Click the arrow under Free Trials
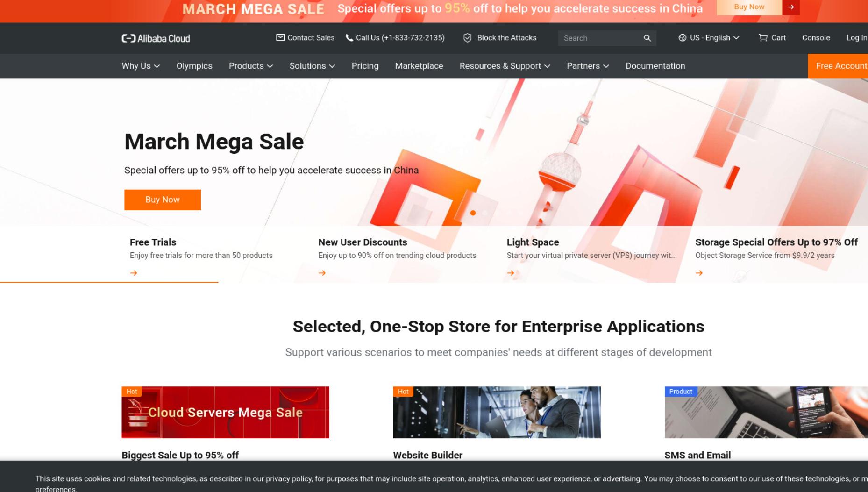This screenshot has width=868, height=492. [134, 273]
